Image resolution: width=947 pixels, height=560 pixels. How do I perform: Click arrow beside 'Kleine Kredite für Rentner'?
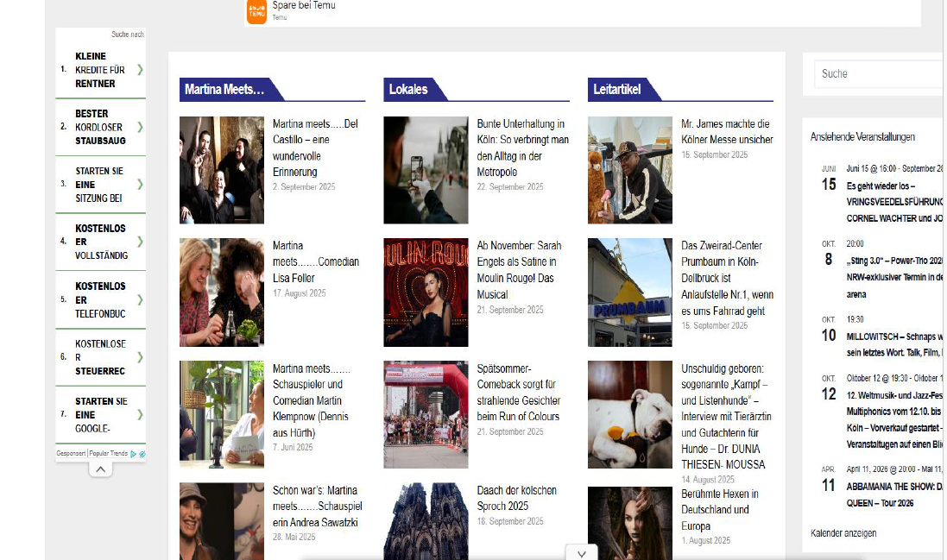point(140,70)
